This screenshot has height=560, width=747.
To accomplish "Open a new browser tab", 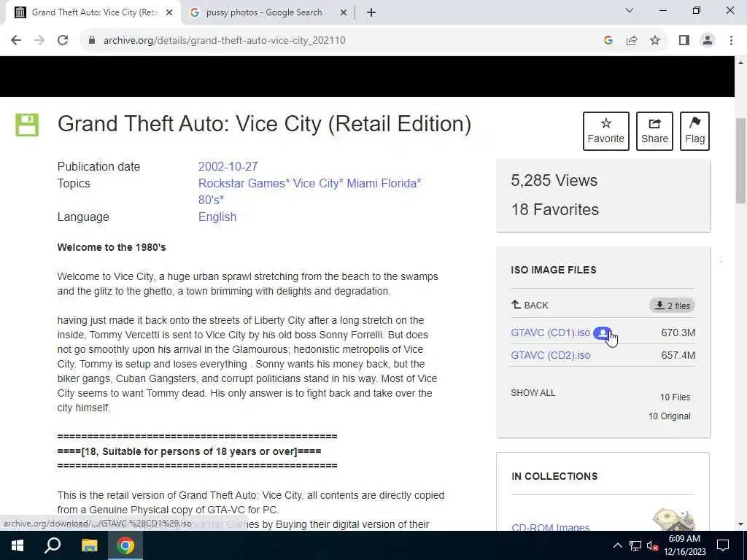I will pos(371,12).
